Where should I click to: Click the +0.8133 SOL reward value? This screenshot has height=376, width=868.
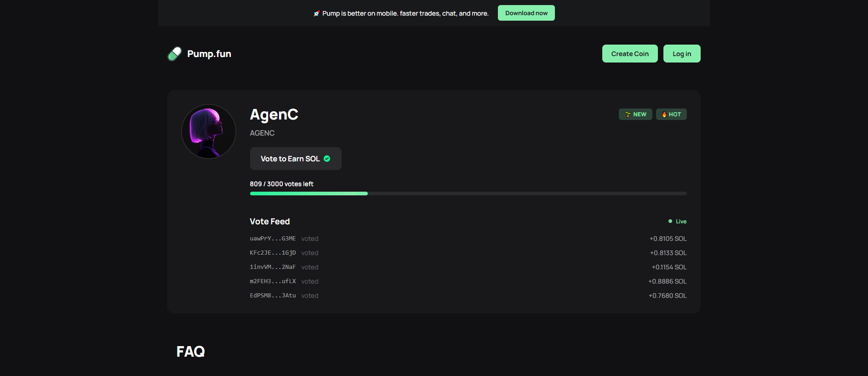(668, 253)
